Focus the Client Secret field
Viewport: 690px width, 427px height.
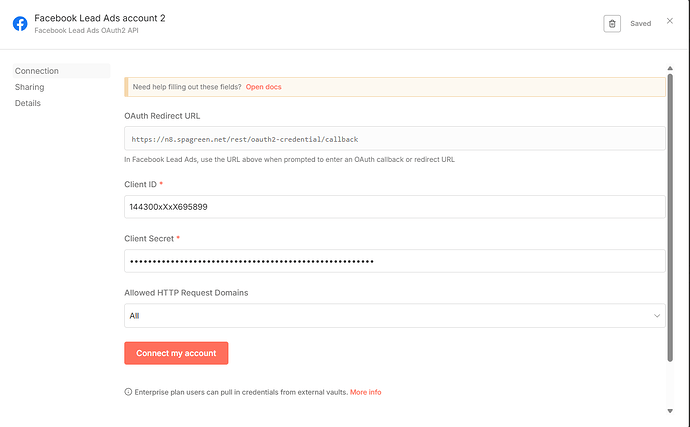pos(394,261)
